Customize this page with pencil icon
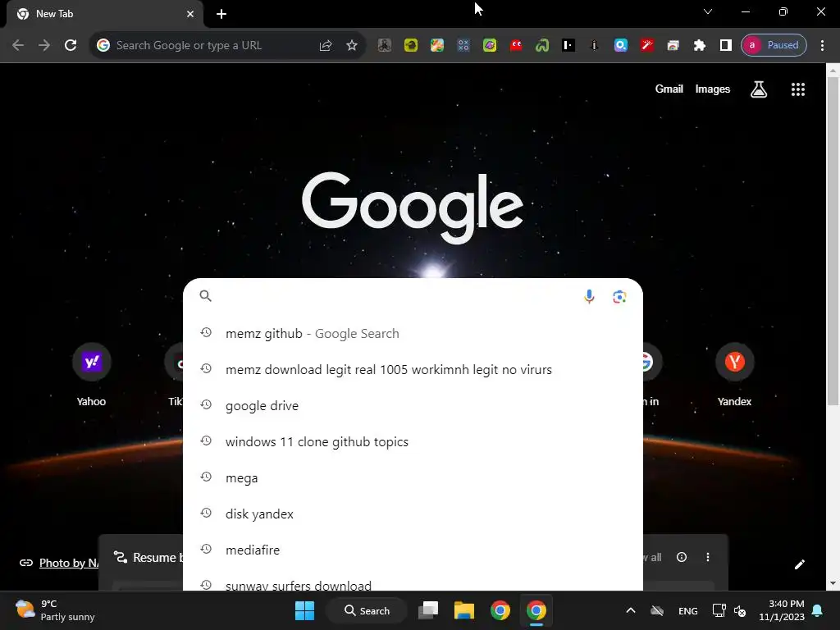Viewport: 840px width, 630px height. [799, 564]
